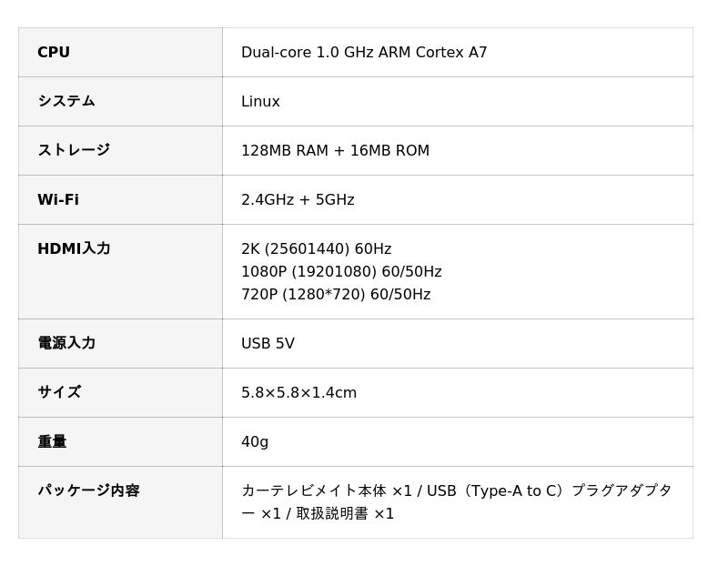The width and height of the screenshot is (728, 566).
Task: Click the 720P (1280*720) 60/50Hz line
Action: coord(336,295)
